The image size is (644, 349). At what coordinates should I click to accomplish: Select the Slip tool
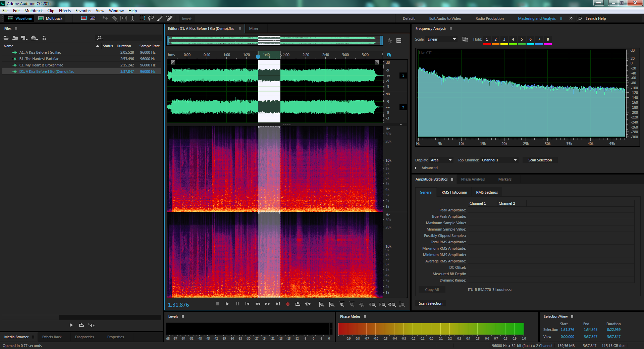[124, 18]
